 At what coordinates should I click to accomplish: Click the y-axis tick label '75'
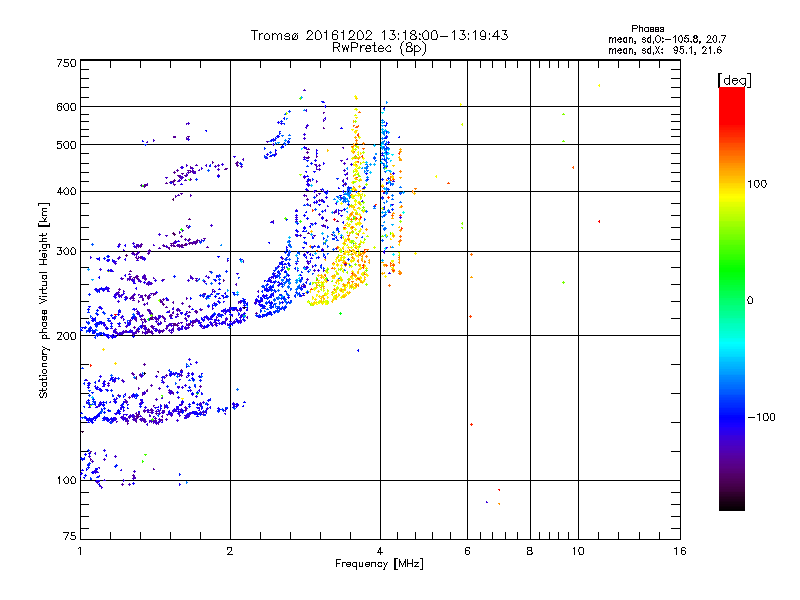coord(70,536)
